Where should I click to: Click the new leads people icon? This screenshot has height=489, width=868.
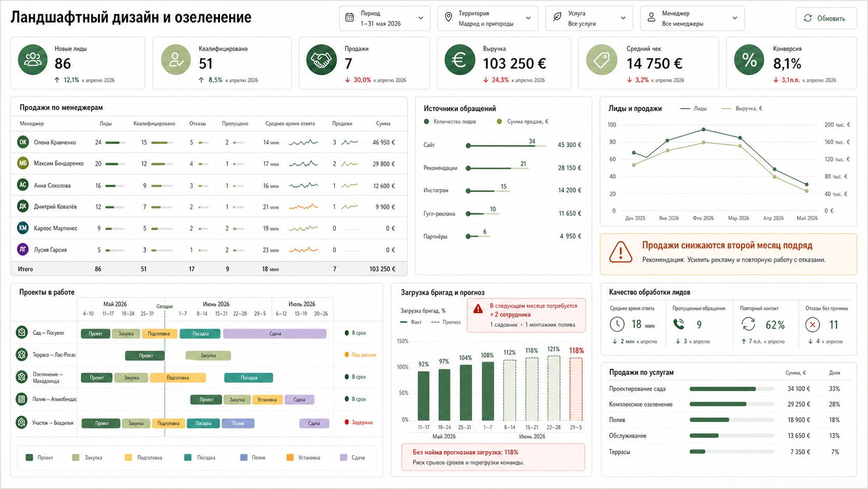click(33, 60)
